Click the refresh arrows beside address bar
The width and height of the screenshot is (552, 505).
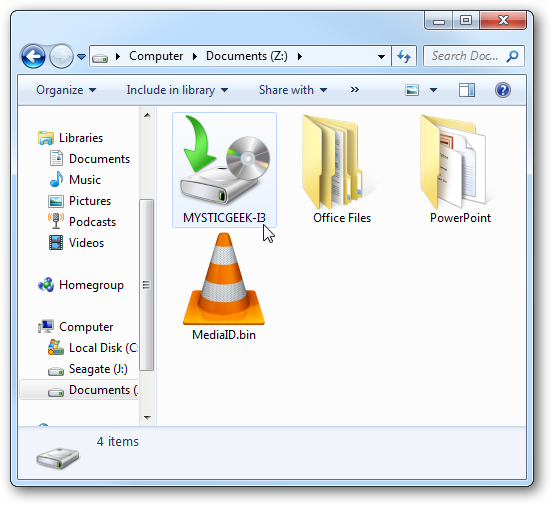[404, 56]
